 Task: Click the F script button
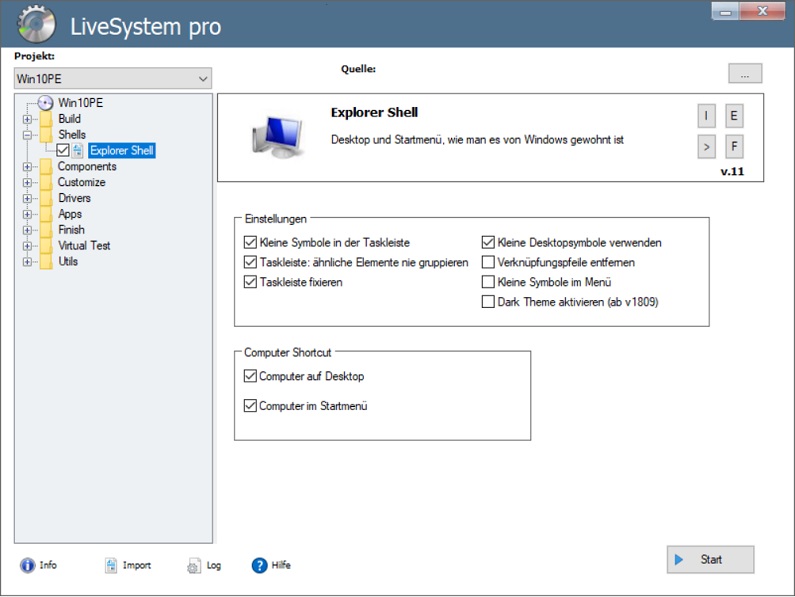[734, 147]
